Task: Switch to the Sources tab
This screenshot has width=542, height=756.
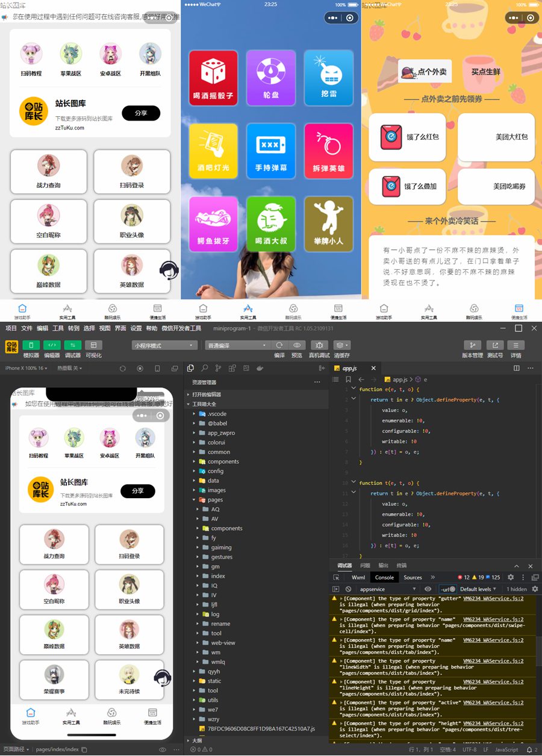Action: tap(413, 577)
